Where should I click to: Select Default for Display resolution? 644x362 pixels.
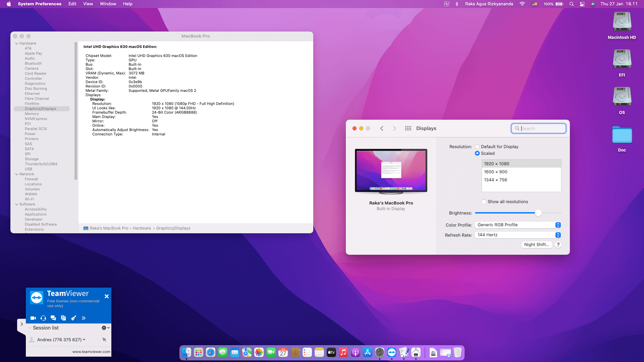[477, 146]
